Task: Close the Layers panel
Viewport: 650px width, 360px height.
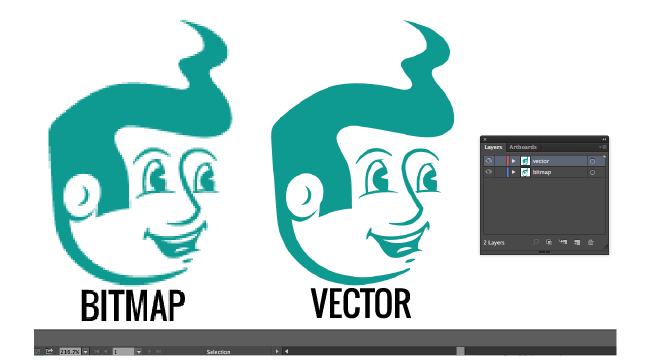Action: click(485, 139)
